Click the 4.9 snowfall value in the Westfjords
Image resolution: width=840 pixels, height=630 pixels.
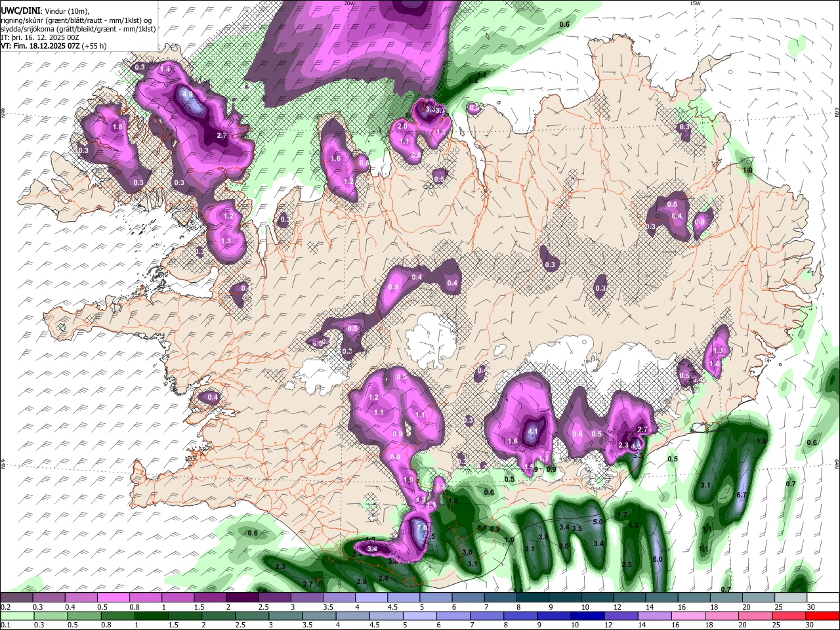187,94
